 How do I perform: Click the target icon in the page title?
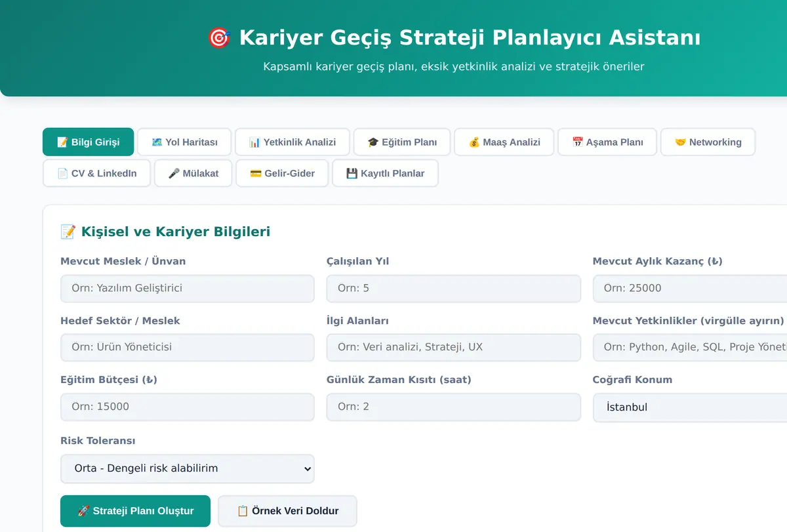pos(219,37)
